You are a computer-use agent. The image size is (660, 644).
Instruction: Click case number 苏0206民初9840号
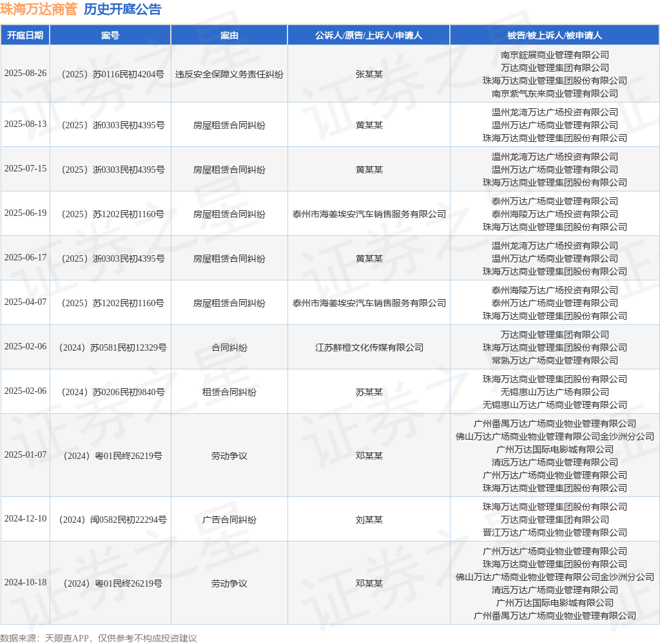[113, 393]
